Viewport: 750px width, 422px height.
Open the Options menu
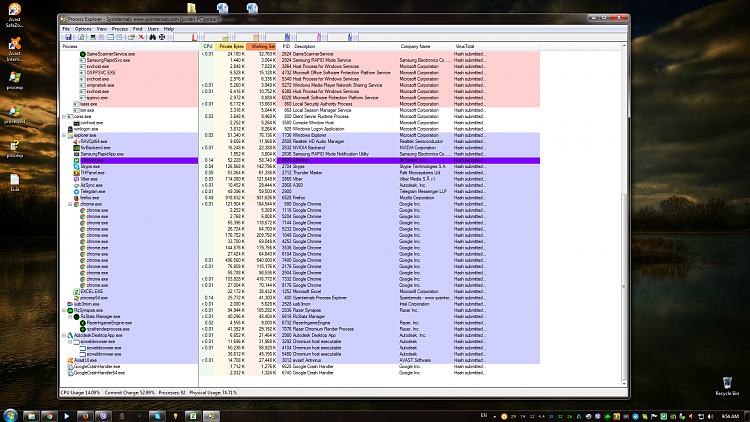click(x=81, y=29)
